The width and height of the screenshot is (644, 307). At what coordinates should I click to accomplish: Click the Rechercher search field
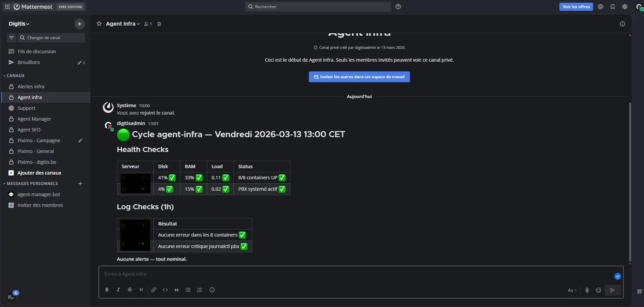coord(317,6)
